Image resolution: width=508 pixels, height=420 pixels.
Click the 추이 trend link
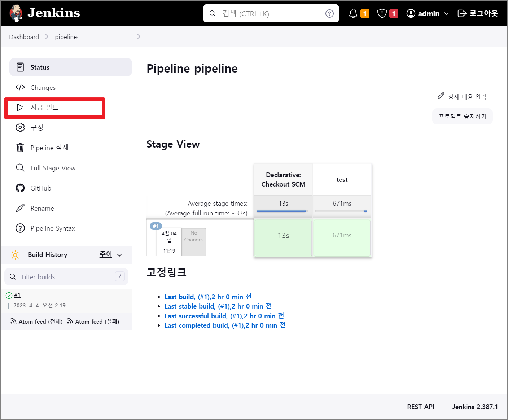click(x=106, y=254)
